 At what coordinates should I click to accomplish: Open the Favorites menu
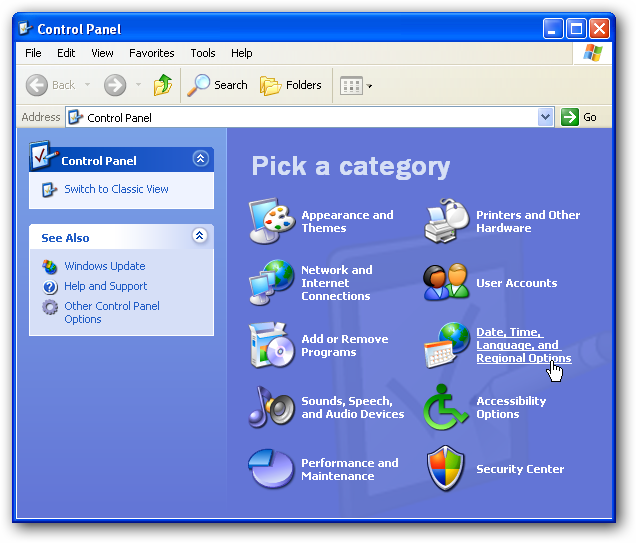[152, 53]
